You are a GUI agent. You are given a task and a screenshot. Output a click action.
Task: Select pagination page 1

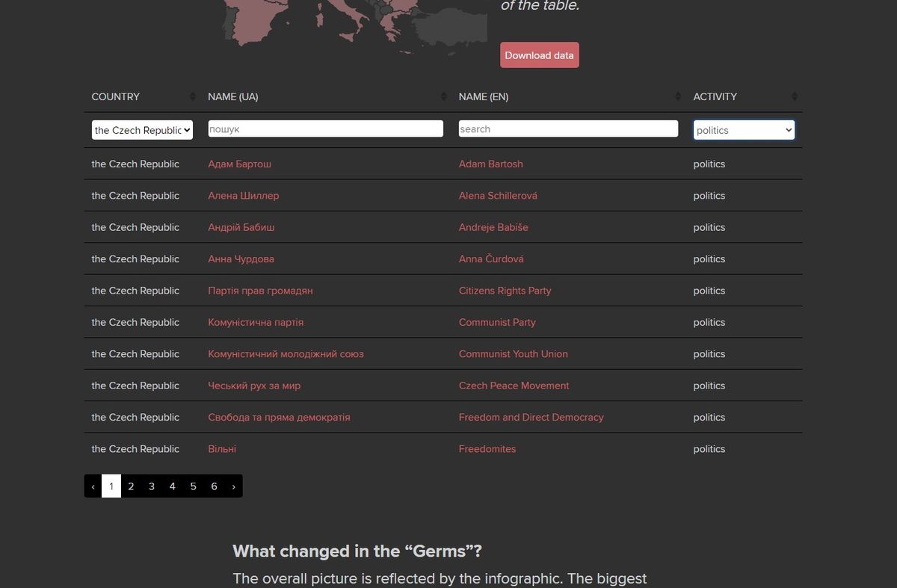pos(111,486)
